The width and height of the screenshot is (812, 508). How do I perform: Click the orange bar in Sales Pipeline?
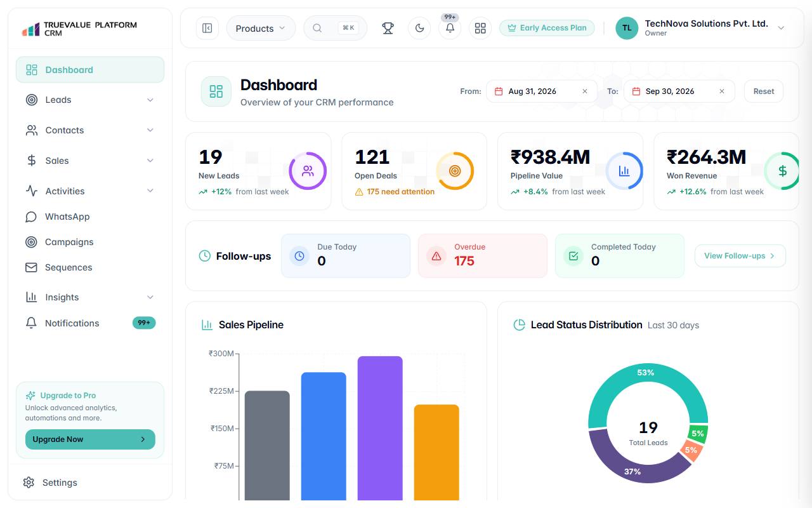point(436,452)
